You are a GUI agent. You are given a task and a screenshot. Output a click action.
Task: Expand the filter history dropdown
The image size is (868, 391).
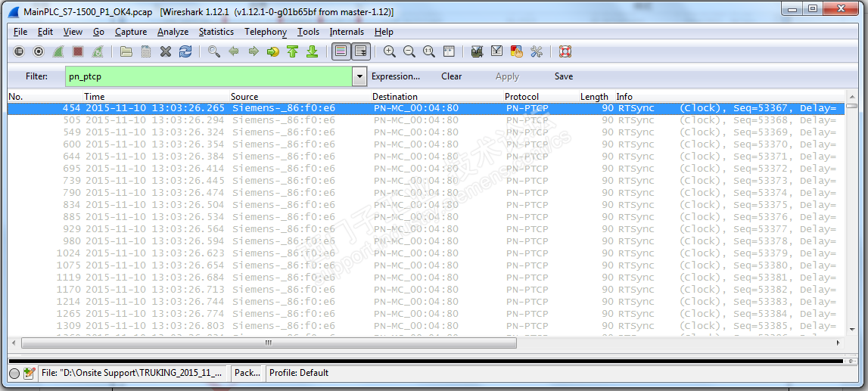360,76
